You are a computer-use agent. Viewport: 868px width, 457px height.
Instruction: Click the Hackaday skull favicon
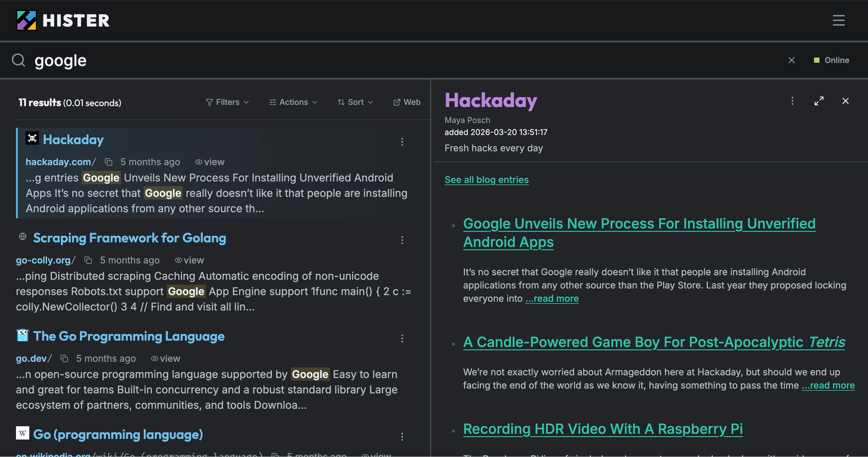32,138
